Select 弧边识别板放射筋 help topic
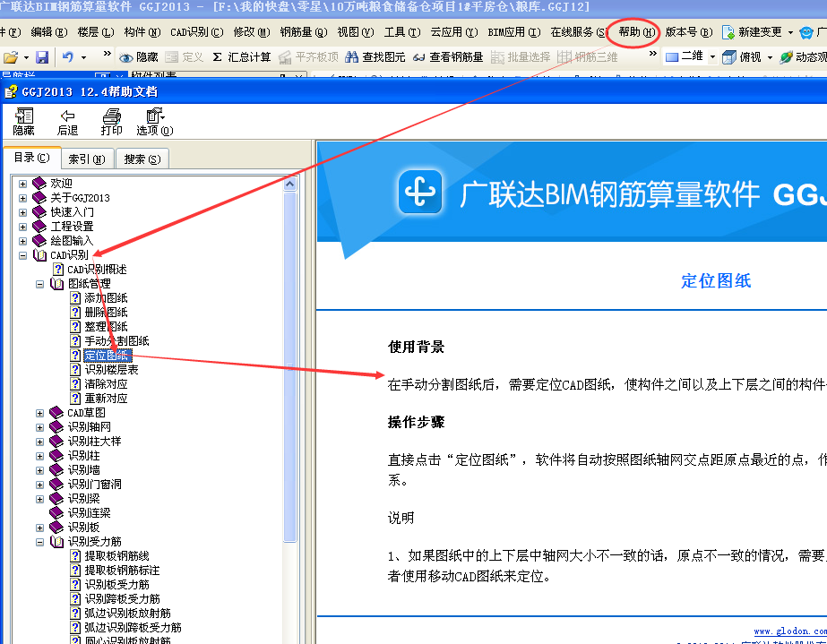827x644 pixels. (127, 614)
